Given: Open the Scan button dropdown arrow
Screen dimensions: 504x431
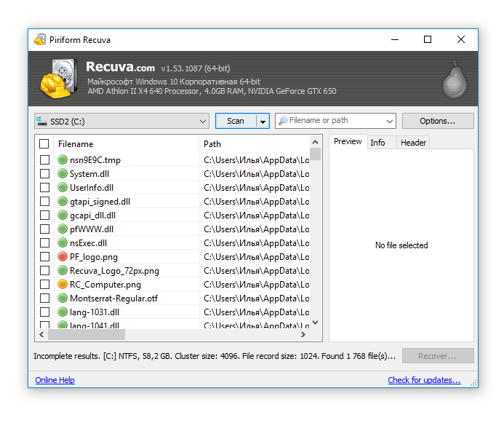Looking at the screenshot, I should coord(263,122).
